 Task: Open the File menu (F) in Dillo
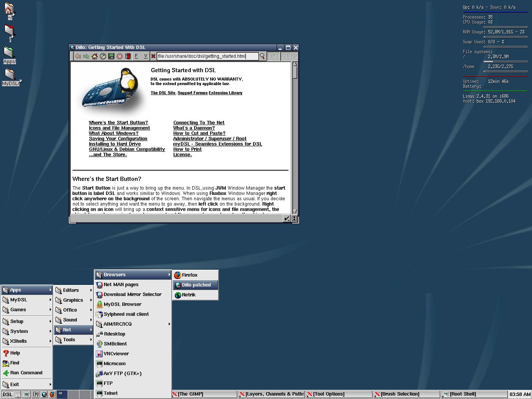click(x=136, y=56)
